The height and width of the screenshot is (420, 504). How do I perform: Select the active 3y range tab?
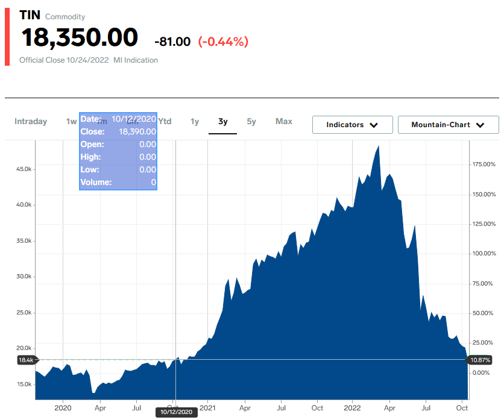pyautogui.click(x=223, y=122)
